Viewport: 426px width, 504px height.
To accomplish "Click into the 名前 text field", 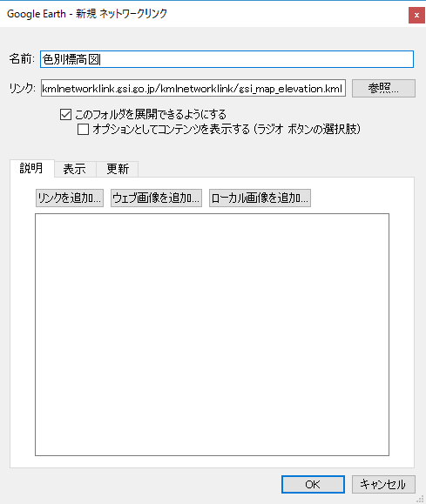I will coord(227,59).
